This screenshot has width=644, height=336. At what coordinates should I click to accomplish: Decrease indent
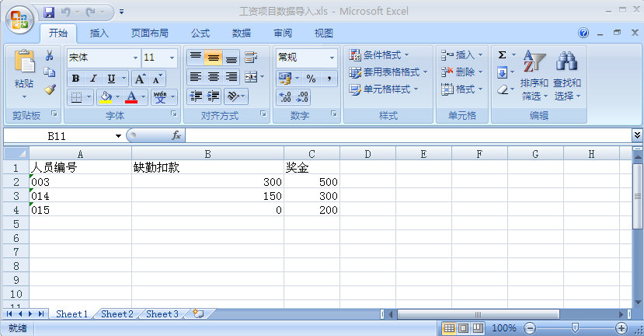[x=196, y=96]
